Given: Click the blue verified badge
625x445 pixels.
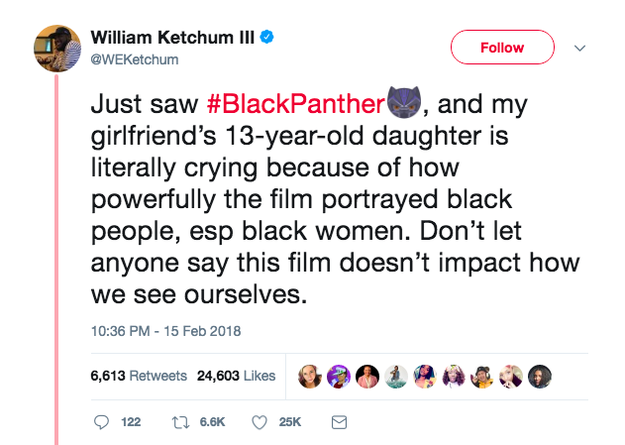Looking at the screenshot, I should [x=269, y=38].
